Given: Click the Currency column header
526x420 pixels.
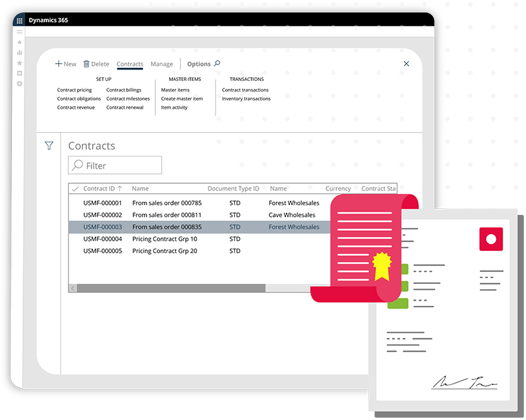Looking at the screenshot, I should pos(338,188).
